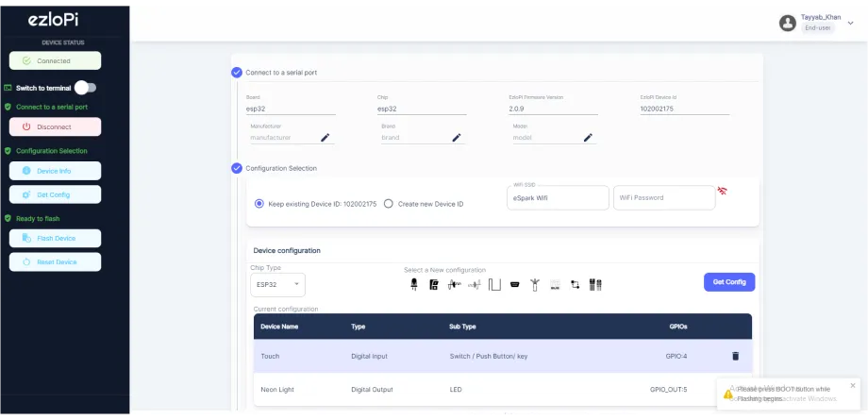Viewport: 868px width, 420px height.
Task: Click the Connected status button
Action: click(56, 61)
